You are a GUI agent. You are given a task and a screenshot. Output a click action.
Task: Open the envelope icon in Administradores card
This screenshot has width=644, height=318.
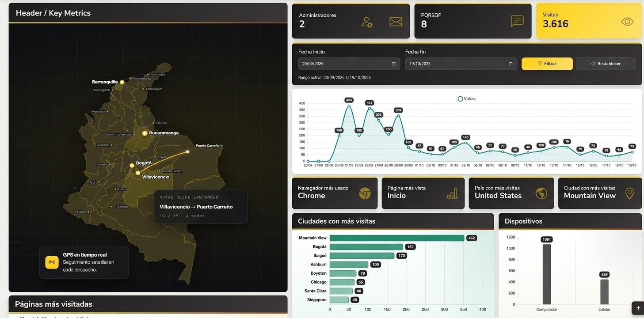tap(396, 22)
